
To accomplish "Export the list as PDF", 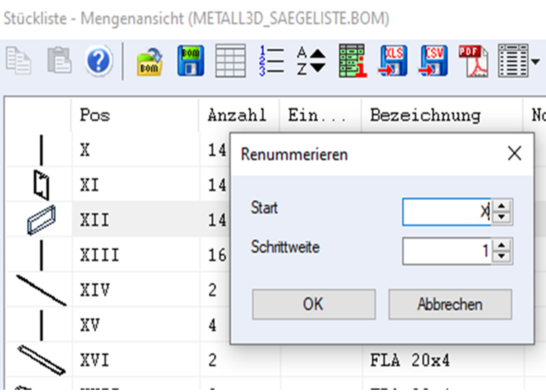I will pyautogui.click(x=473, y=61).
